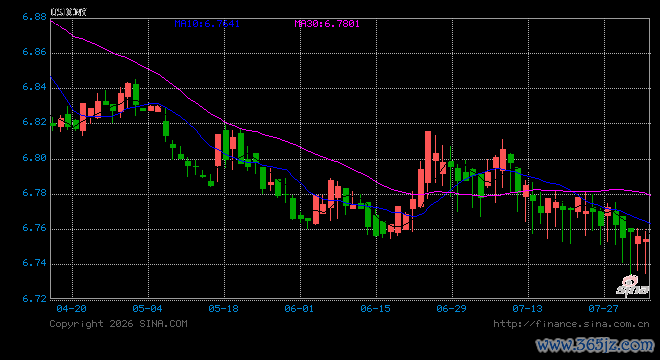This screenshot has width=660, height=360.
Task: Click the 6.84 price axis label
Action: point(34,87)
